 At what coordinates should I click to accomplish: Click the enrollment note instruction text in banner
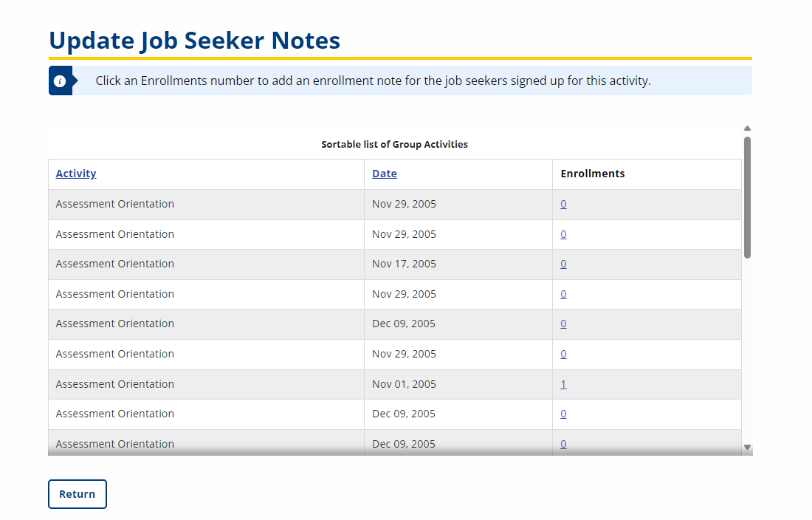[x=373, y=81]
